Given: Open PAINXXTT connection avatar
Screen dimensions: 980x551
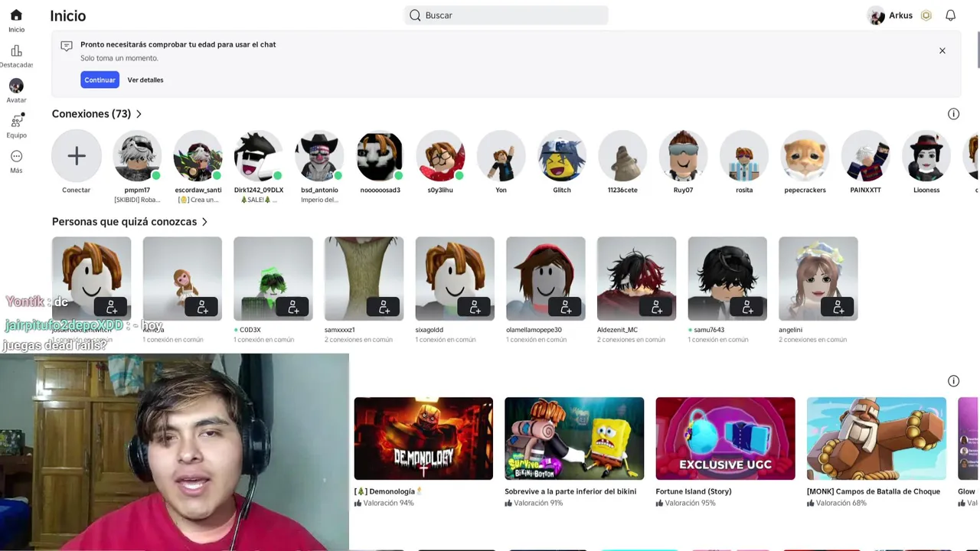Looking at the screenshot, I should (865, 156).
